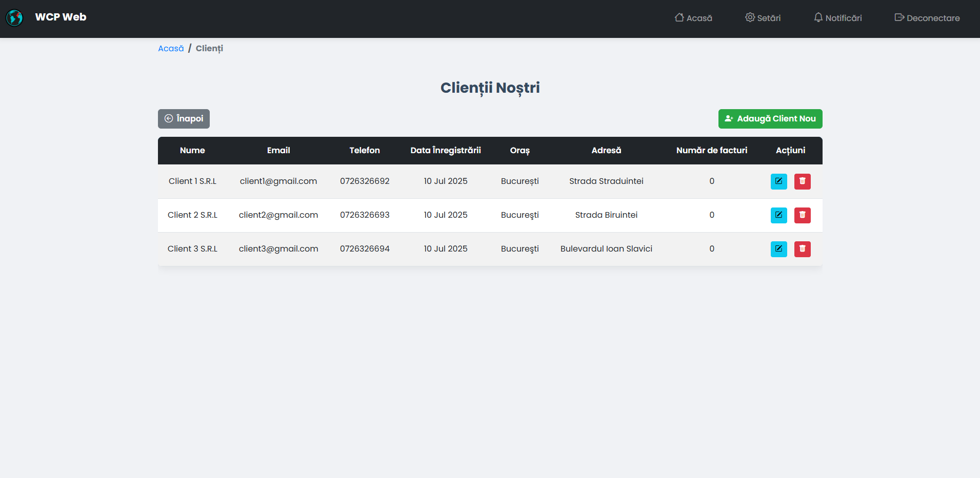This screenshot has width=980, height=478.
Task: Click the client1@gmail.com email cell
Action: coord(278,181)
